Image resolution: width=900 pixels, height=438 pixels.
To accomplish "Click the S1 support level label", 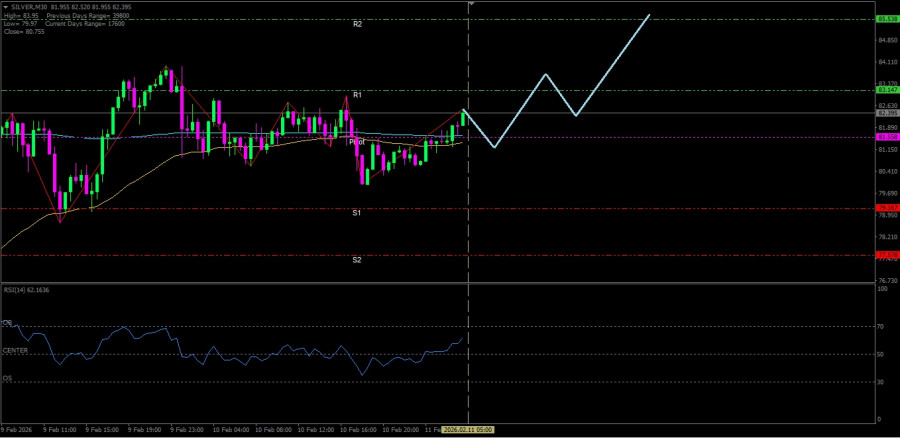I will pos(357,212).
